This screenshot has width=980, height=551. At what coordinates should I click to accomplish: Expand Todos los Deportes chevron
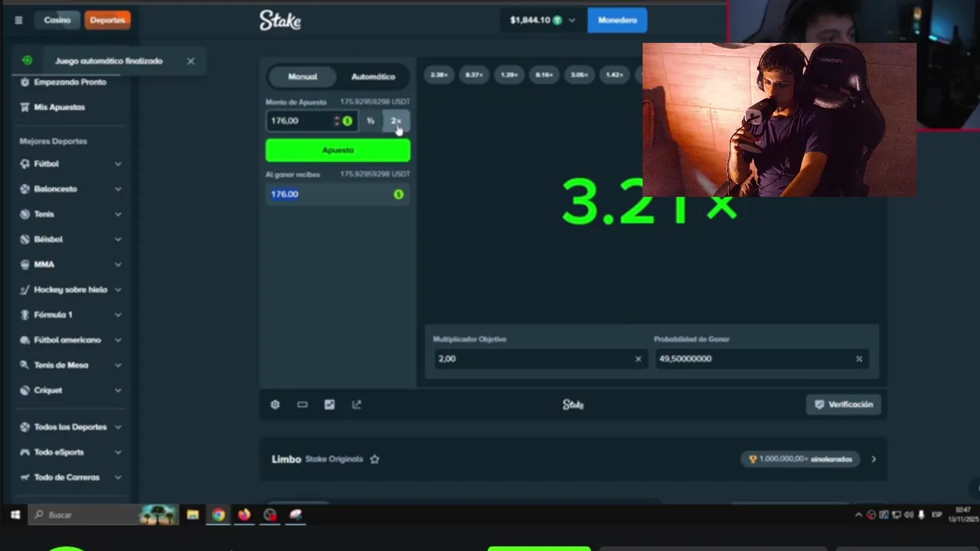click(118, 427)
